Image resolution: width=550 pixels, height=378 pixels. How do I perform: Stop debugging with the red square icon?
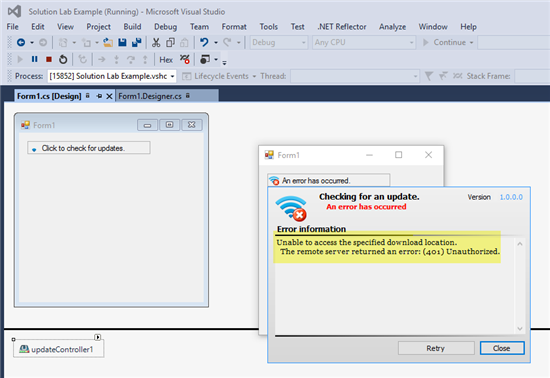[49, 60]
